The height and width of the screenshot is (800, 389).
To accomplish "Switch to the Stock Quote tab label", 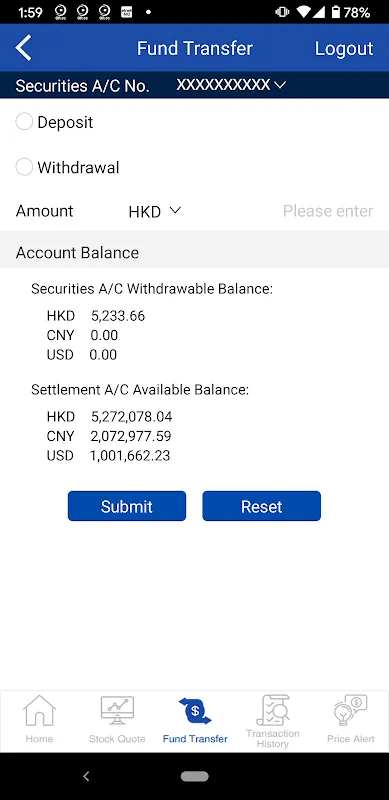I will coord(117,739).
